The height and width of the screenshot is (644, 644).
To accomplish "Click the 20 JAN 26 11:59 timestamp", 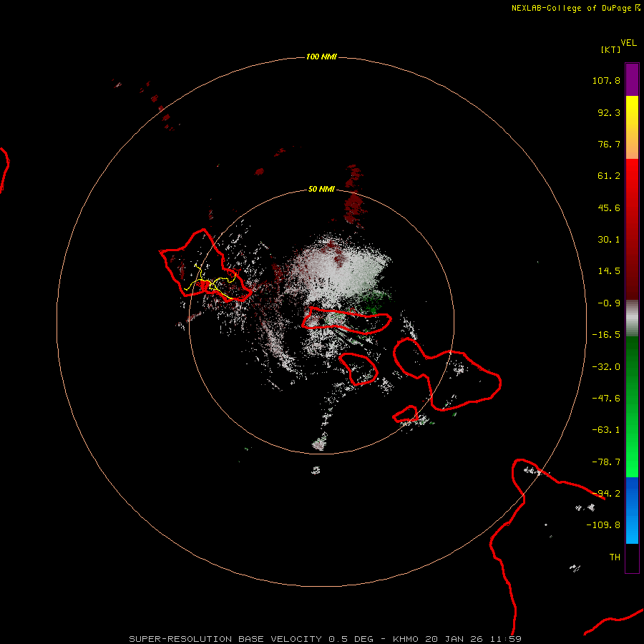I will click(473, 639).
